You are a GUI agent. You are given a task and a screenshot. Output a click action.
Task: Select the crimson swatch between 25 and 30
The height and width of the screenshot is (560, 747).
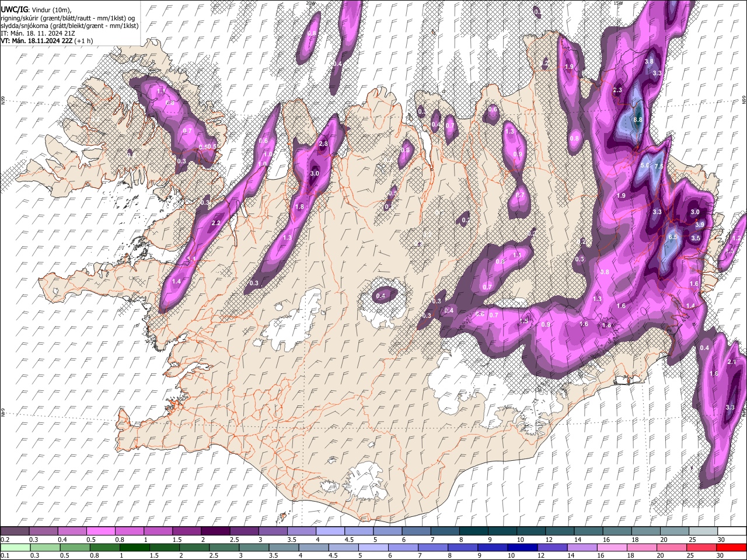(x=701, y=547)
